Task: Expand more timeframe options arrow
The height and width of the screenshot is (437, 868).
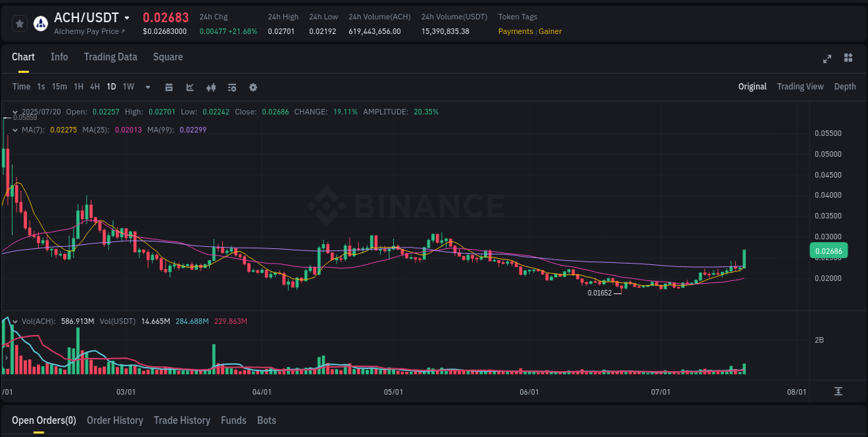Action: pos(147,87)
